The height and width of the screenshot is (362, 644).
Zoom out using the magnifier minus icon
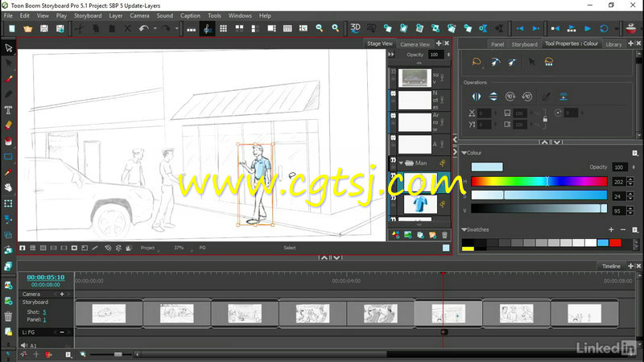[319, 28]
